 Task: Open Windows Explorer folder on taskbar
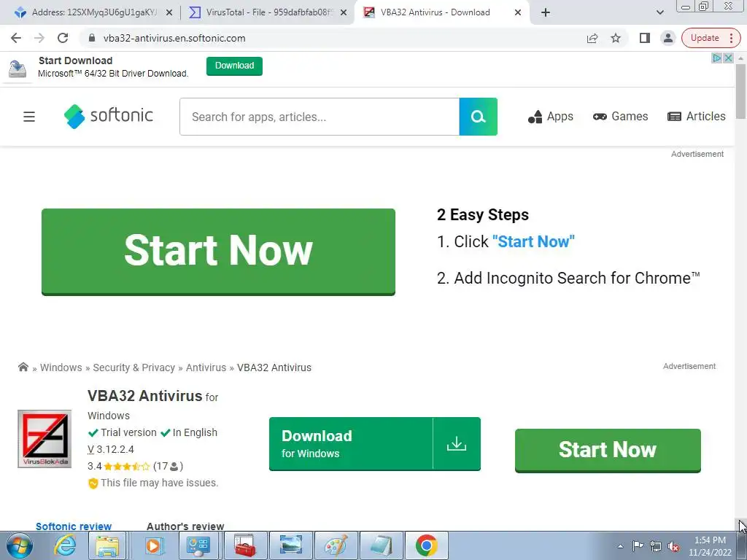click(x=107, y=545)
